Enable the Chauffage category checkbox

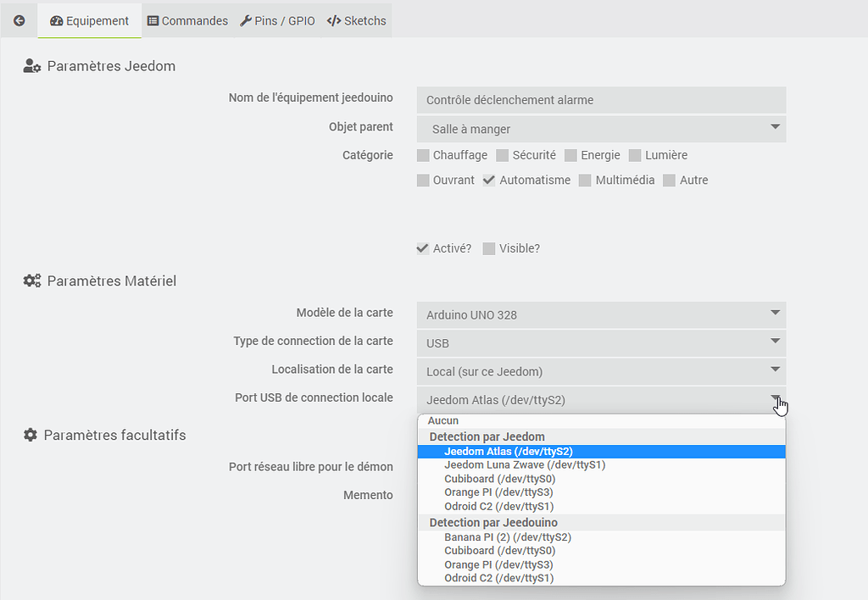[x=424, y=155]
